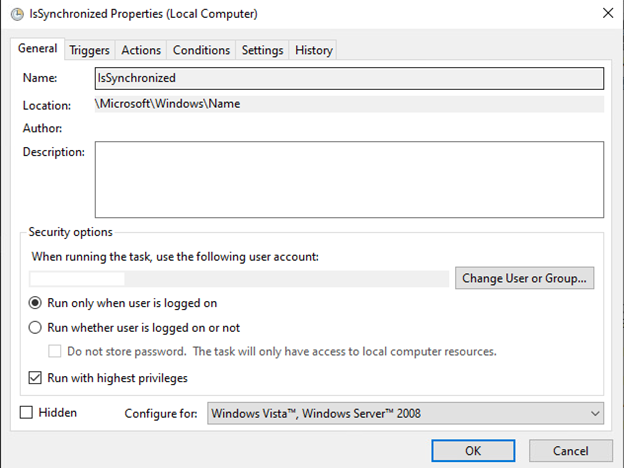Click the Cancel button
The height and width of the screenshot is (468, 624).
pos(570,451)
